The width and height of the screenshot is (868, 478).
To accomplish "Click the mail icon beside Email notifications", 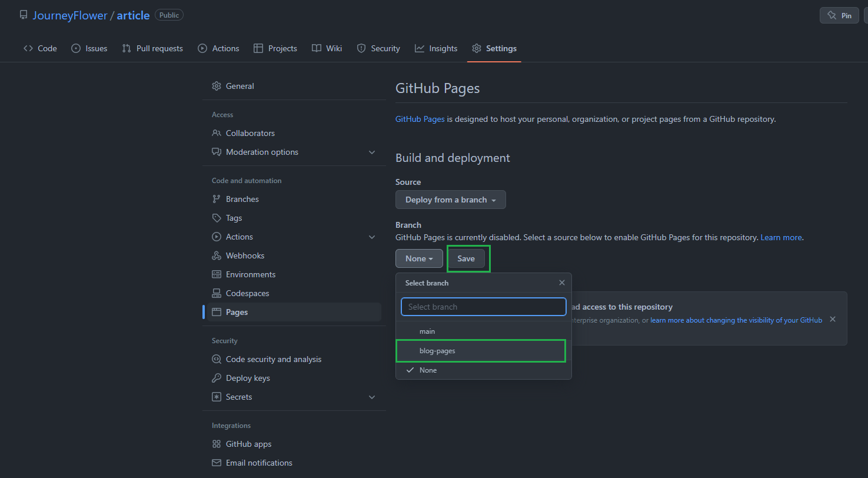I will click(x=217, y=463).
